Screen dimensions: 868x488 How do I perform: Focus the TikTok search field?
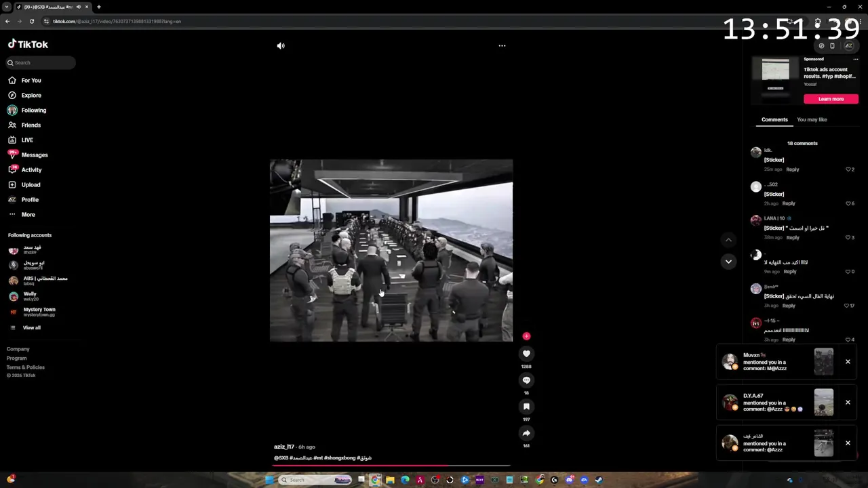click(x=41, y=62)
